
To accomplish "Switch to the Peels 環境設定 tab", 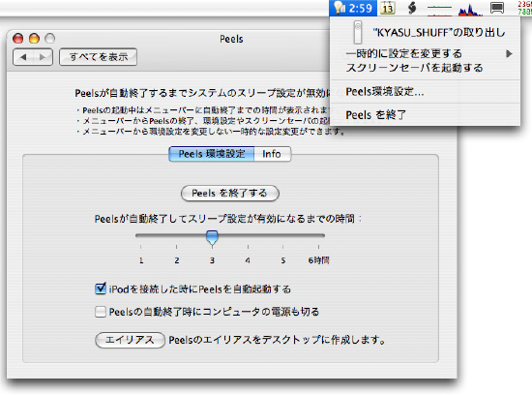I will [x=212, y=154].
